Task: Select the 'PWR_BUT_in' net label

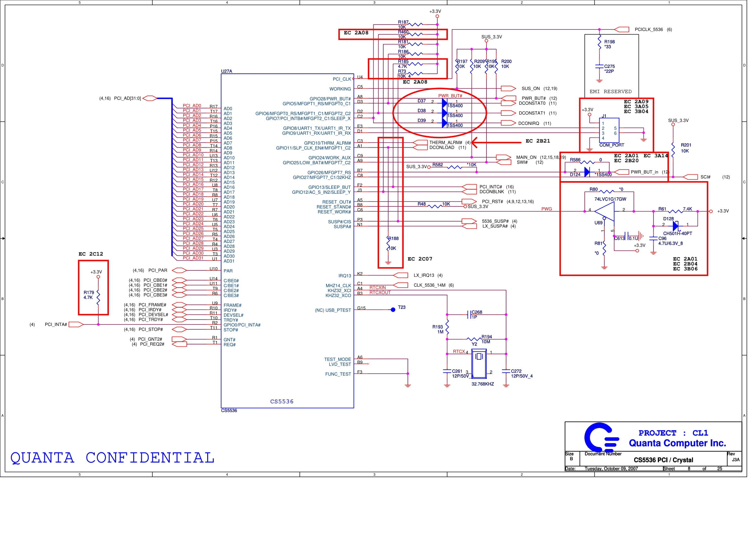Action: tap(644, 172)
